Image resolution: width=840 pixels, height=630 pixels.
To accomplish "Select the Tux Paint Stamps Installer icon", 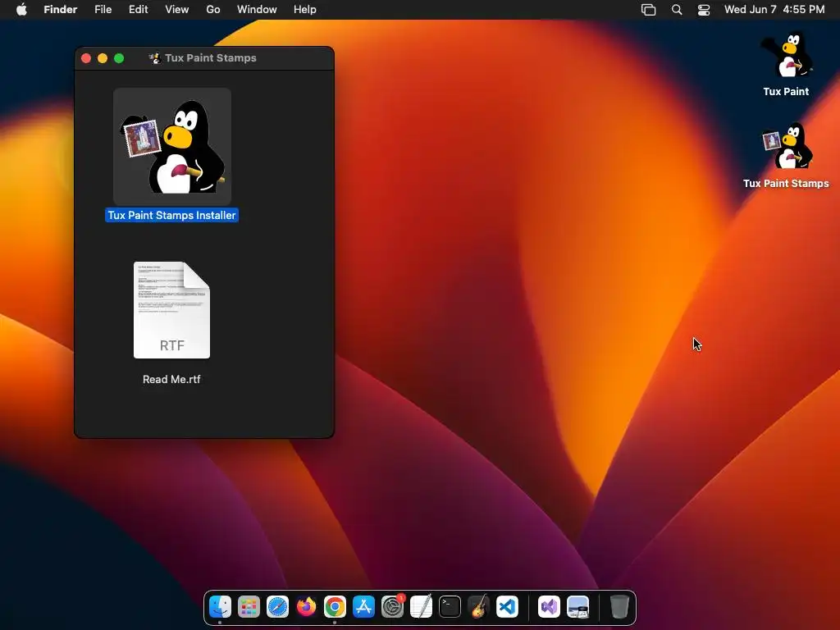I will coord(172,146).
